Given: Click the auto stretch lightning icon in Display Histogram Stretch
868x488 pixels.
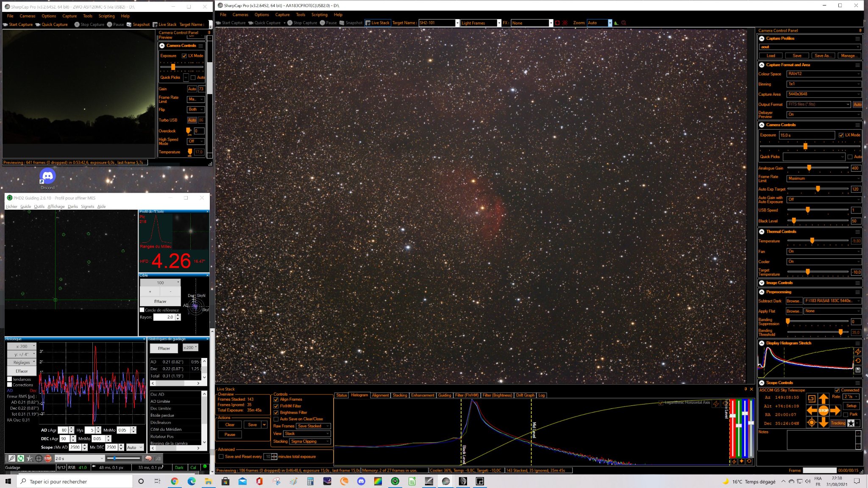Looking at the screenshot, I should click(x=858, y=352).
